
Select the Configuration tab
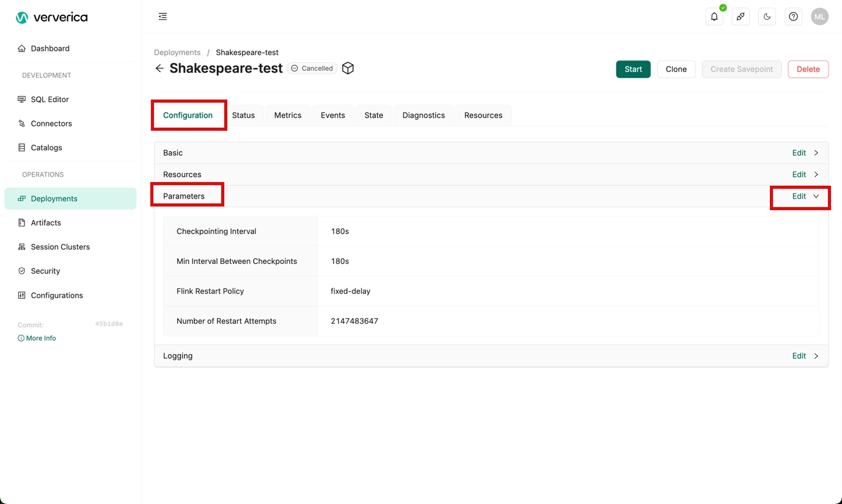pyautogui.click(x=188, y=115)
